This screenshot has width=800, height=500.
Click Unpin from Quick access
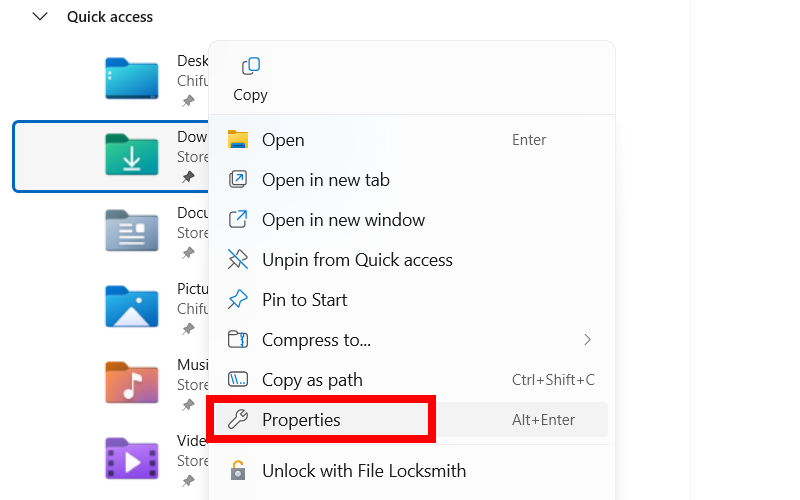(x=357, y=260)
